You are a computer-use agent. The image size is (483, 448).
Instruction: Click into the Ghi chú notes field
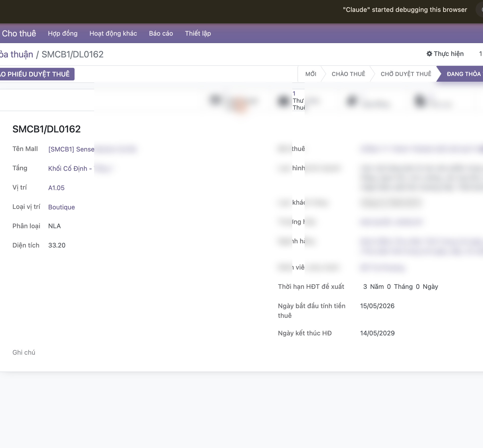pyautogui.click(x=24, y=352)
